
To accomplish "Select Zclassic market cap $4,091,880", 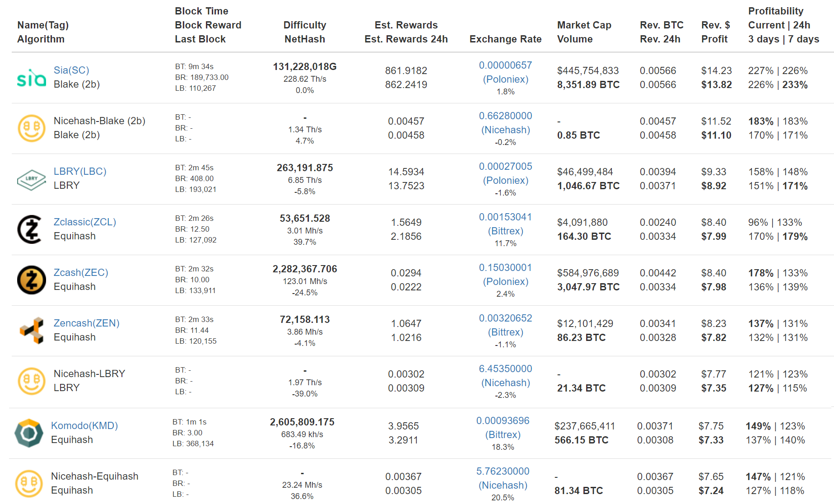I will click(x=582, y=223).
